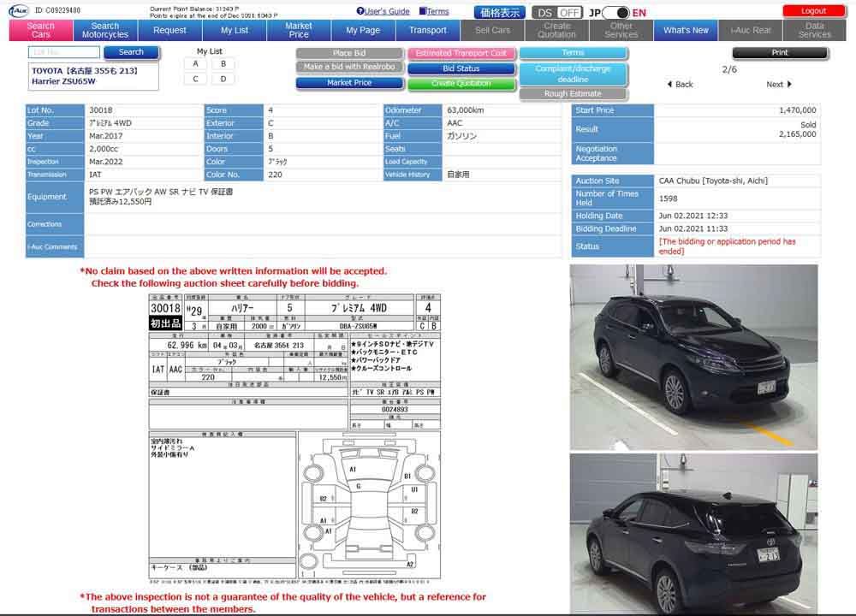
Task: Click the Place Bid button
Action: (349, 53)
